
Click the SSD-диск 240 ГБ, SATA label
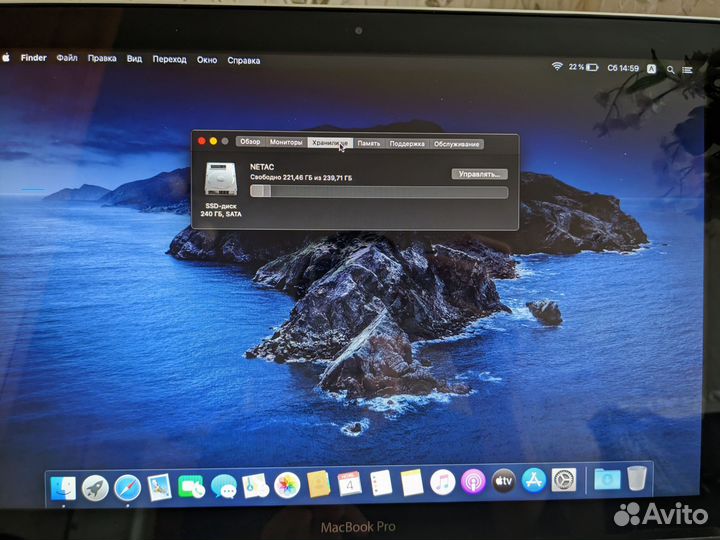[x=221, y=210]
